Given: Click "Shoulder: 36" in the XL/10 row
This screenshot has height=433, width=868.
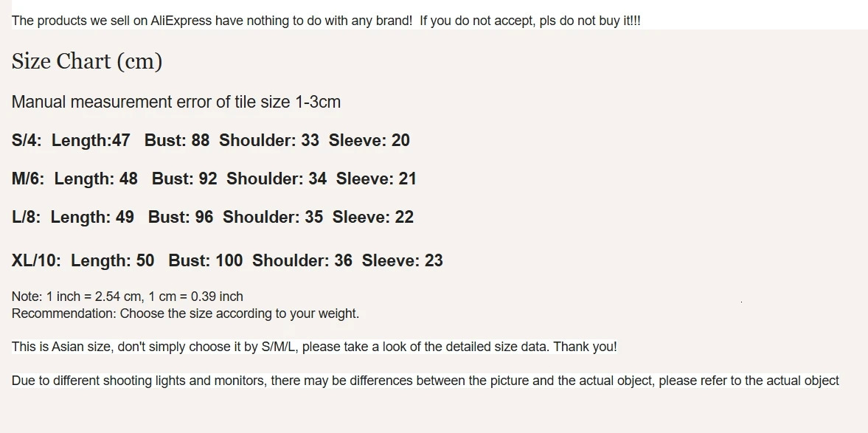Looking at the screenshot, I should click(302, 260).
